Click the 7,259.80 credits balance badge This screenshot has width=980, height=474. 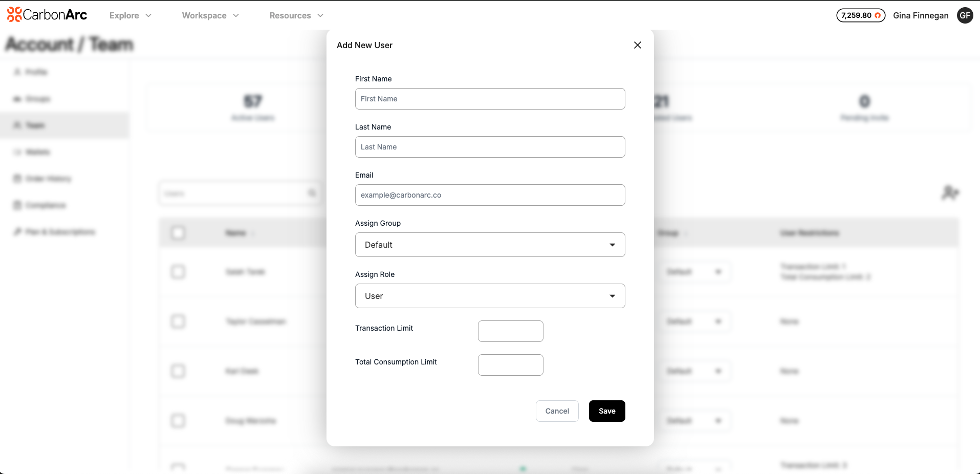coord(860,15)
